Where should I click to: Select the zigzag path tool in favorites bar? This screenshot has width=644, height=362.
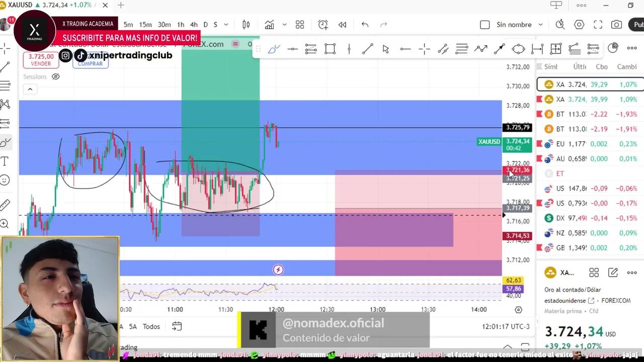tap(480, 49)
